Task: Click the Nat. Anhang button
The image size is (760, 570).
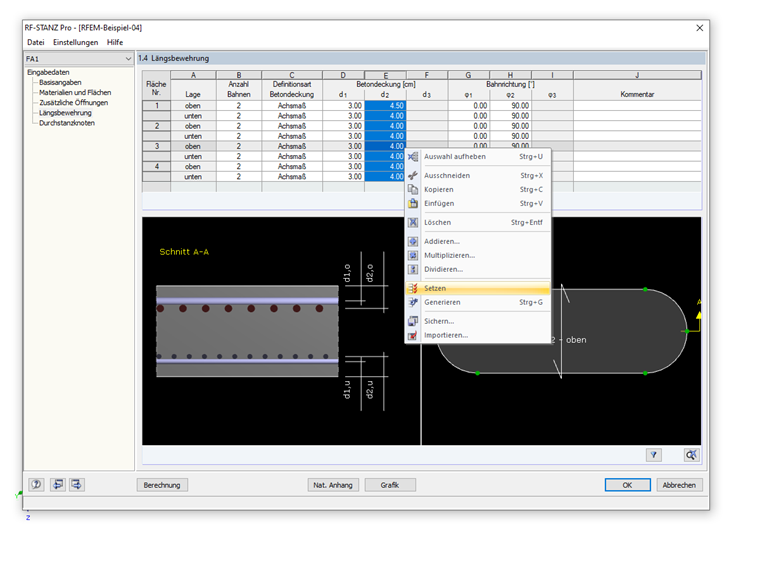Action: click(333, 485)
